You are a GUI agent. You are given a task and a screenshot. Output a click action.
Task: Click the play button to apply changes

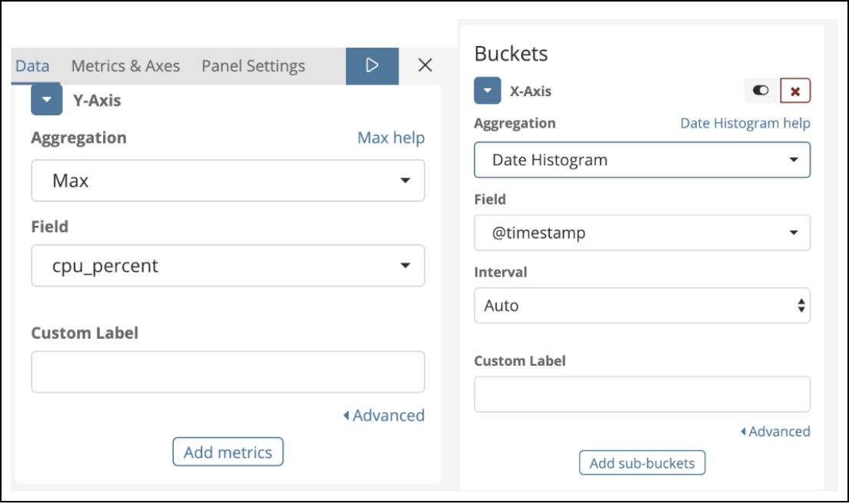tap(372, 66)
